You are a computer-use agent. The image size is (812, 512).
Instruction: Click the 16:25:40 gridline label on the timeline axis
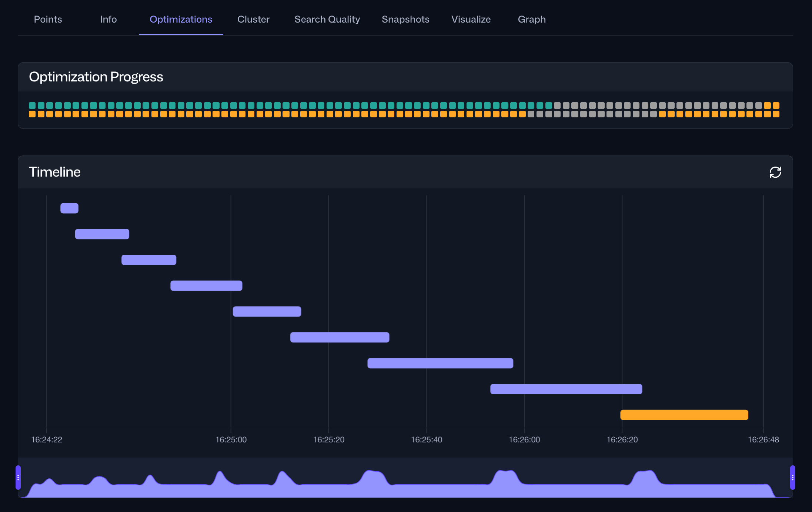point(426,440)
